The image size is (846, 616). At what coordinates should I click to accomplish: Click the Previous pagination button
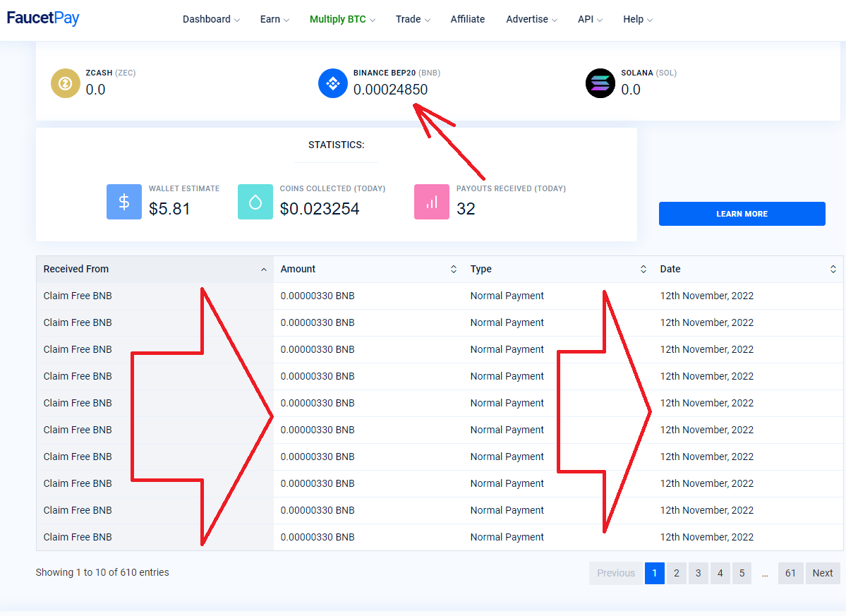coord(616,574)
